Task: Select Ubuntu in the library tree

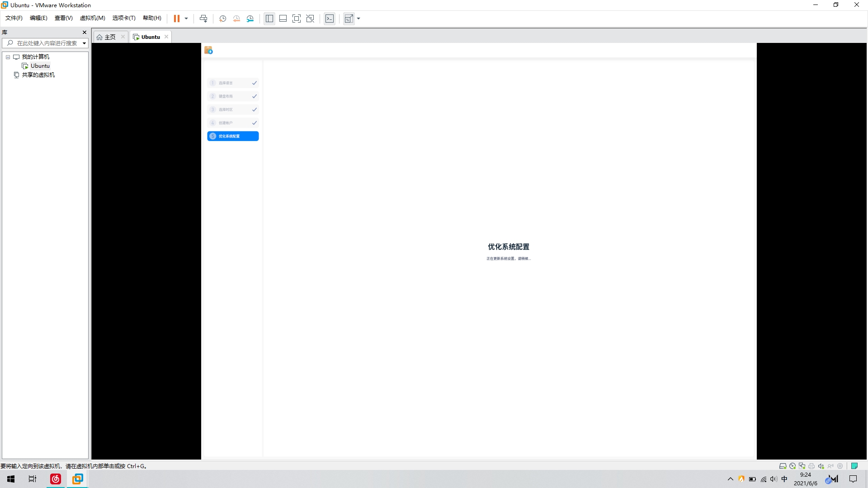Action: pos(40,66)
